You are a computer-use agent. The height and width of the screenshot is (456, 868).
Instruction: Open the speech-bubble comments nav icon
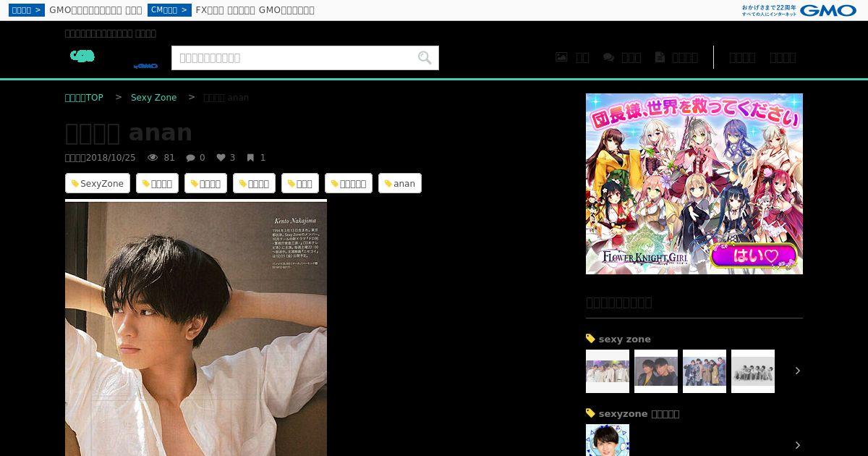pos(609,57)
